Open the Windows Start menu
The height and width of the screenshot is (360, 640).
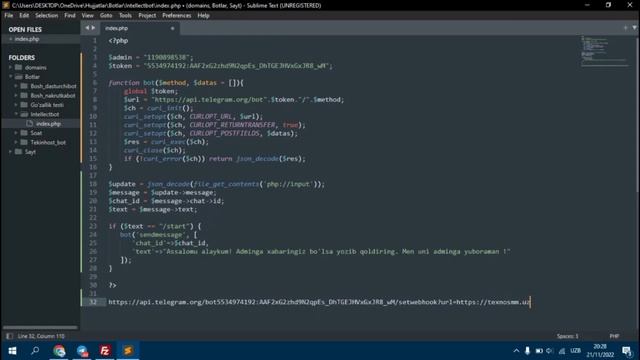click(x=12, y=351)
